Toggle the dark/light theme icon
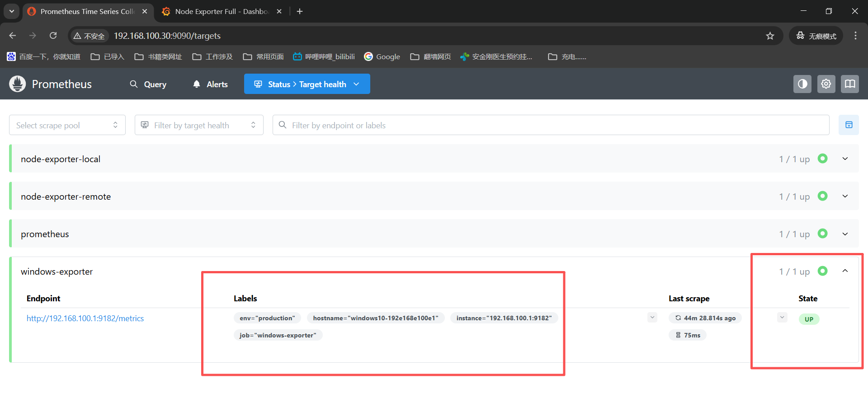868x393 pixels. (x=802, y=84)
